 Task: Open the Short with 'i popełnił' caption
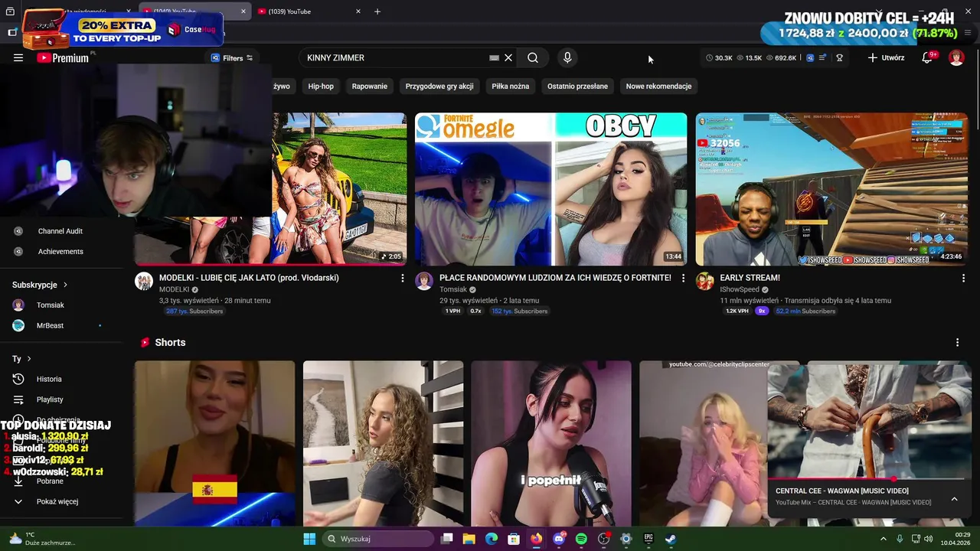click(x=551, y=444)
